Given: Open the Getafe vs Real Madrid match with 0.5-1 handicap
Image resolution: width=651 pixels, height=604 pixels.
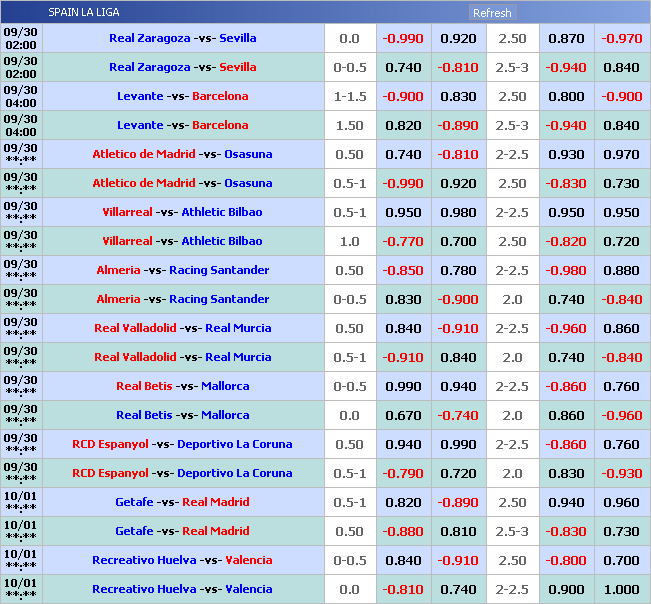Looking at the screenshot, I should pos(182,502).
